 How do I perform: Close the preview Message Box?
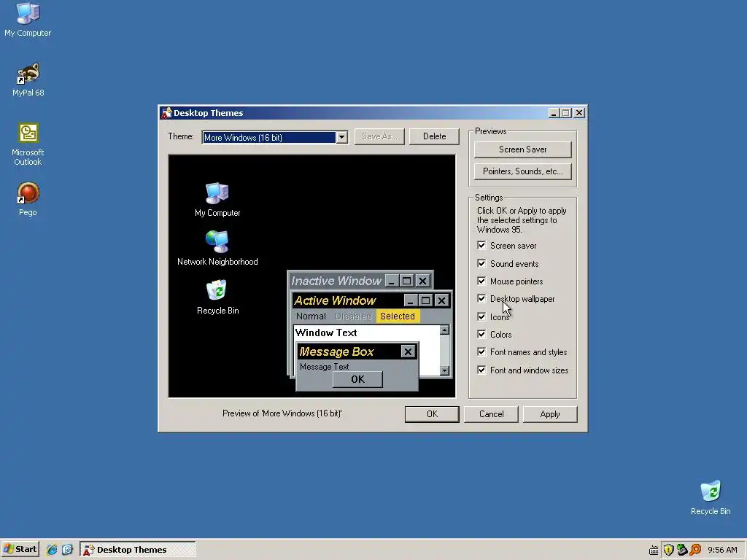408,352
